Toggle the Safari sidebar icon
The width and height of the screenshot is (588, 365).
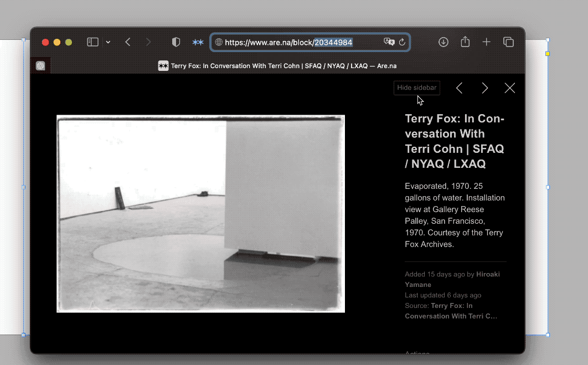[92, 42]
